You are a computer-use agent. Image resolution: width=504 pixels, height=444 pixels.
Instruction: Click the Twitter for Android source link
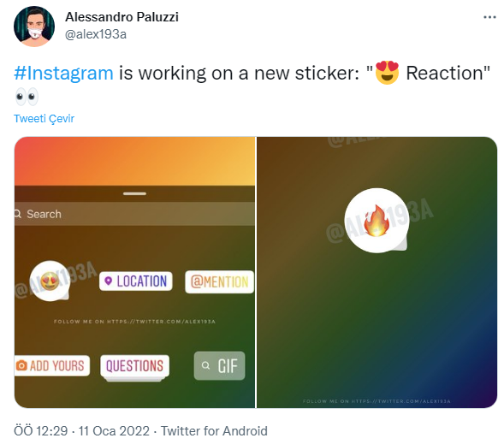point(214,431)
